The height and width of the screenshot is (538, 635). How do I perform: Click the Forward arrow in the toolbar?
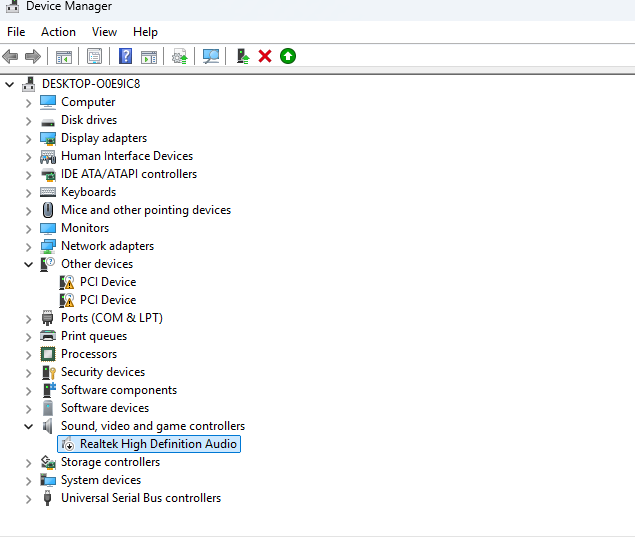click(x=33, y=56)
